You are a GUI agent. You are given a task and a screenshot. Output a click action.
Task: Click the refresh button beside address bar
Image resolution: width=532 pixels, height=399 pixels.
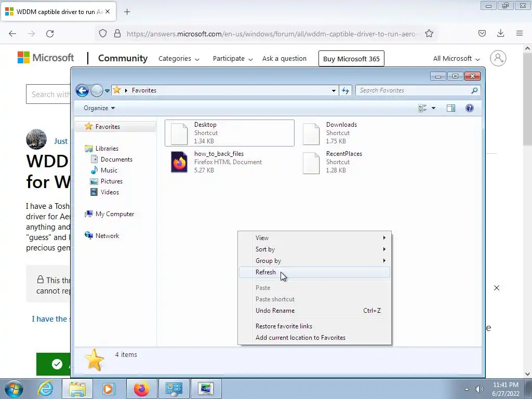[345, 90]
